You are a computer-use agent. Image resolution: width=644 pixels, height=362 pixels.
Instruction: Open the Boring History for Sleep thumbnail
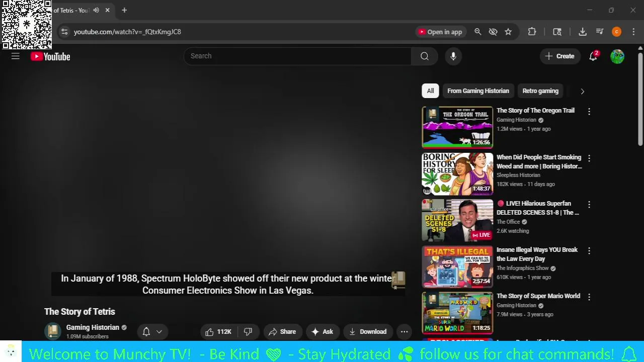(457, 173)
